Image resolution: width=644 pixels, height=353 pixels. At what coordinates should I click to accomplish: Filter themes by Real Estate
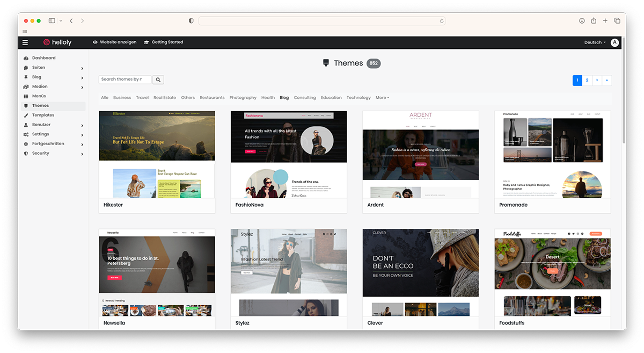click(x=165, y=98)
